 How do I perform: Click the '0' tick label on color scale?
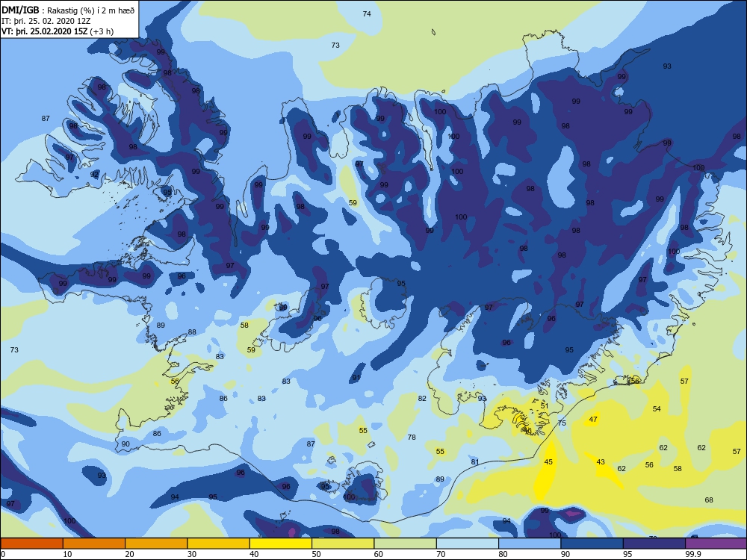click(3, 554)
